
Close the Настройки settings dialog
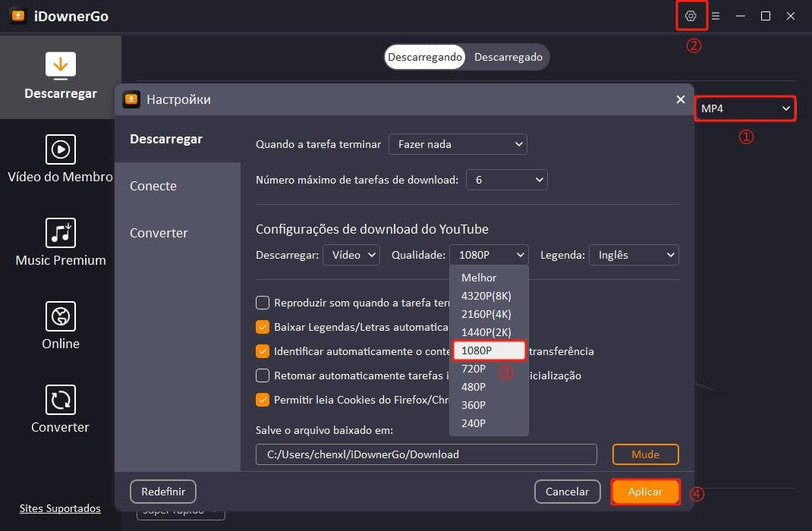[681, 99]
